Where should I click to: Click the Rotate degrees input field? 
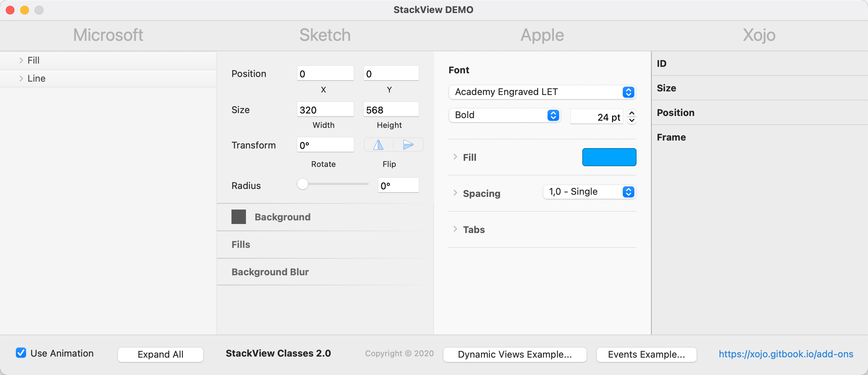coord(325,145)
